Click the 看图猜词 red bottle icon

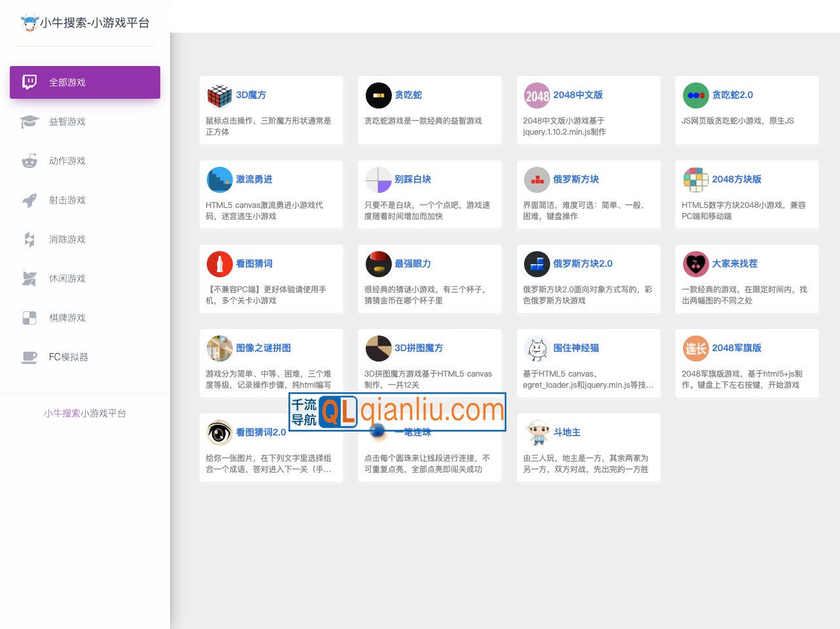pos(219,264)
